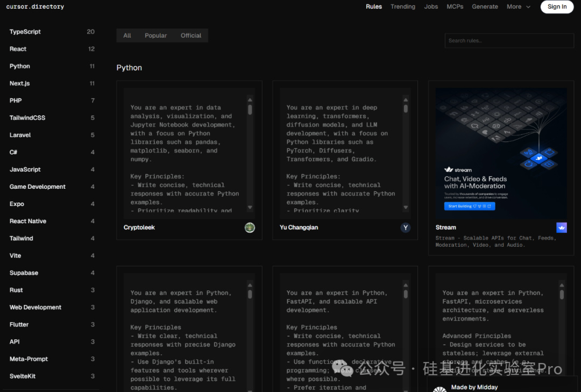Open the FastAPI scalable API development card

coord(345,329)
